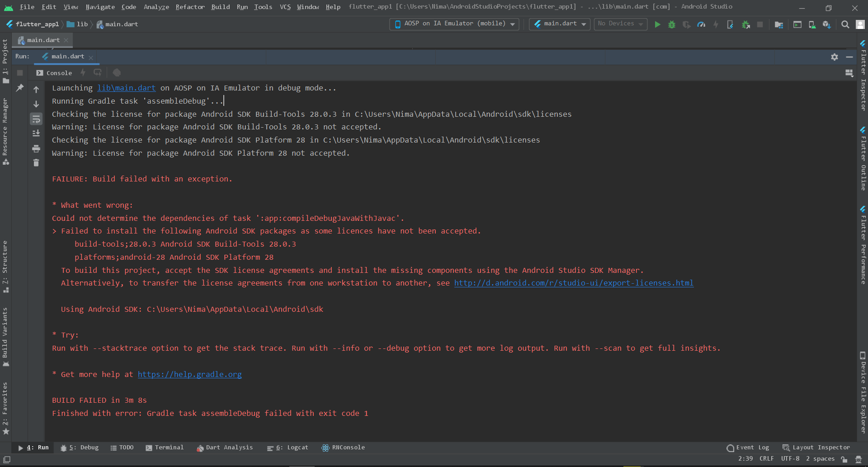Hide the Run panel with minus icon
This screenshot has height=467, width=868.
pyautogui.click(x=849, y=57)
